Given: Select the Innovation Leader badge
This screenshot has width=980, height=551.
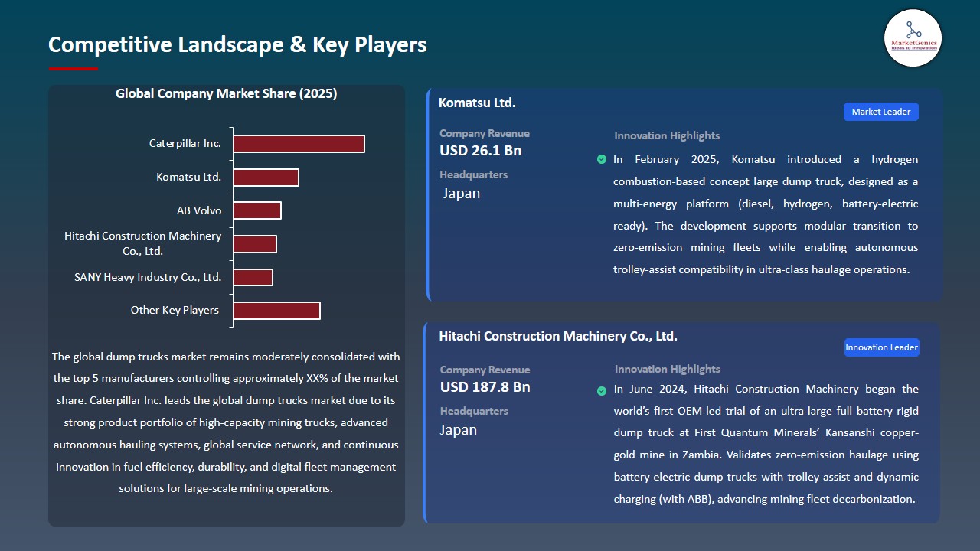Looking at the screenshot, I should click(x=880, y=347).
